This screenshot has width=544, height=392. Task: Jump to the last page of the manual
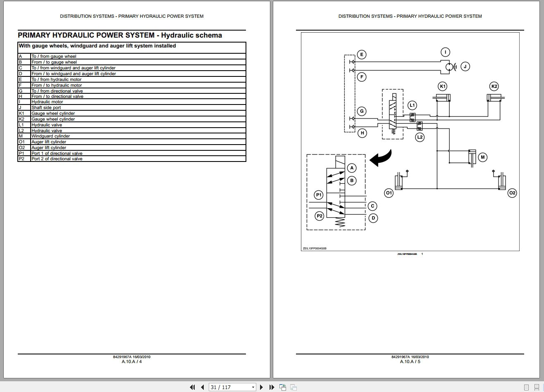pos(271,387)
